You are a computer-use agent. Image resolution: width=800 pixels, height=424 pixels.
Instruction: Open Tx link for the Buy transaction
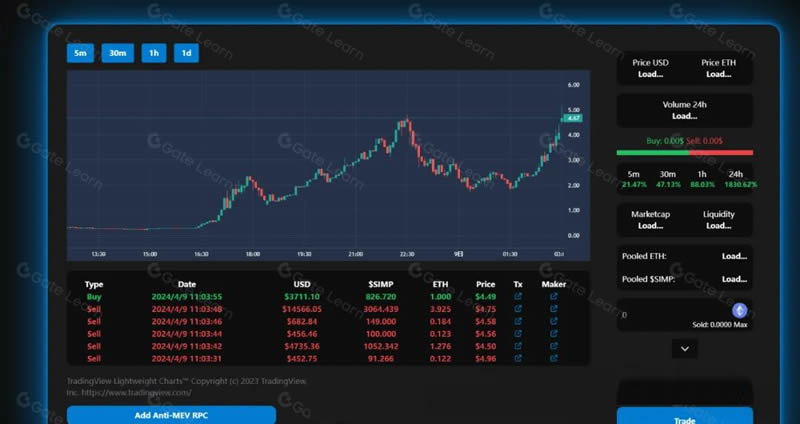coord(518,296)
